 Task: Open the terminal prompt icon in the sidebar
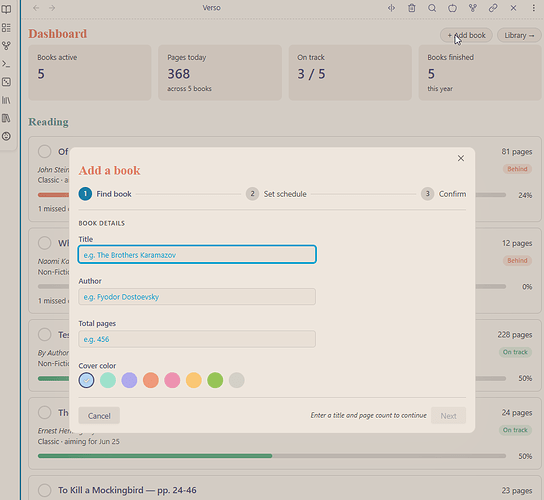click(6, 64)
